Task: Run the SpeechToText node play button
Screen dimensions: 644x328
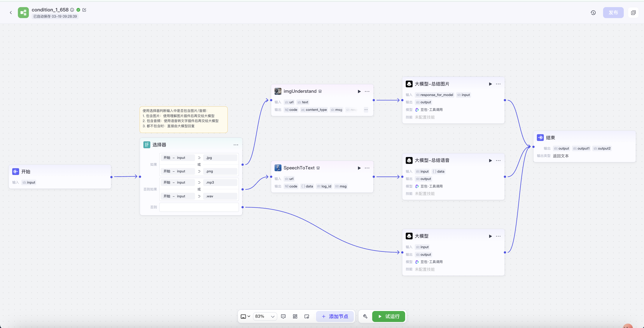Action: [359, 168]
